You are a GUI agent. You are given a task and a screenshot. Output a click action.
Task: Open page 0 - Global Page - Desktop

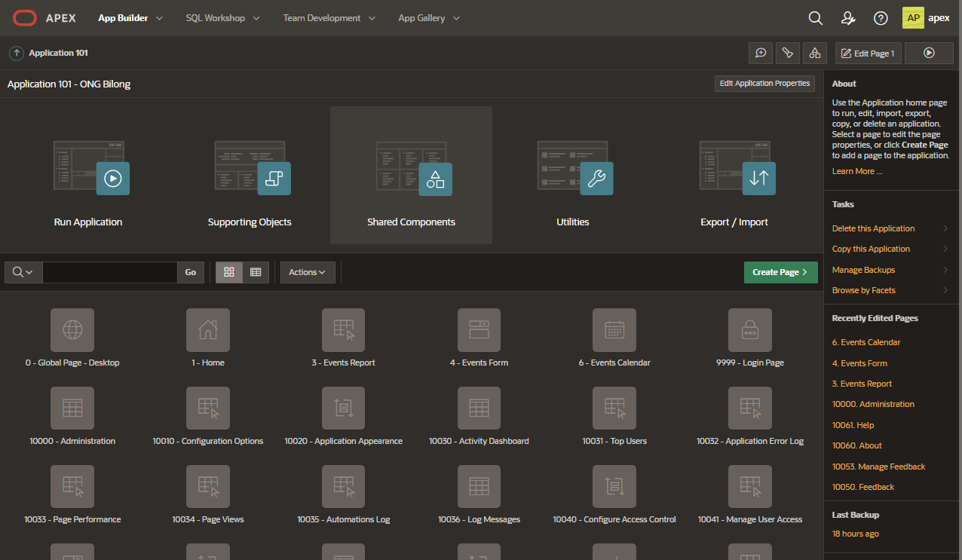pyautogui.click(x=72, y=330)
